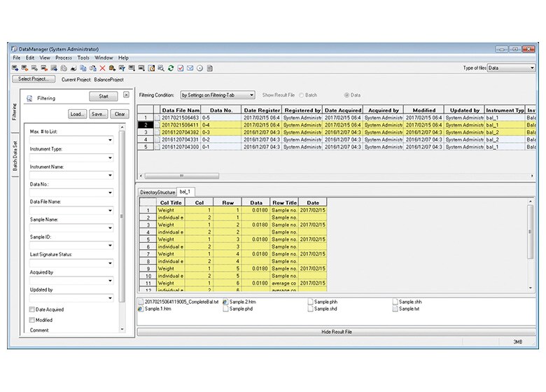Click the envelope mail toolbar icon
Image resolution: width=546 pixels, height=392 pixels.
[x=190, y=68]
